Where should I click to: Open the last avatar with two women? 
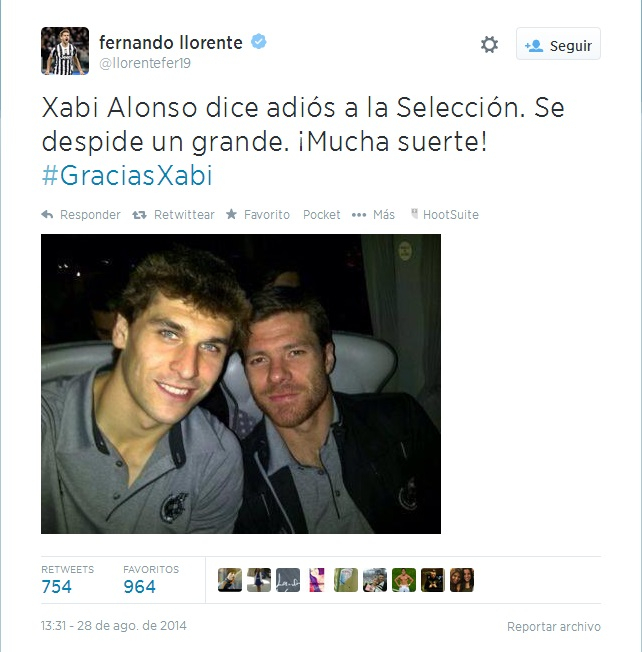tap(462, 580)
